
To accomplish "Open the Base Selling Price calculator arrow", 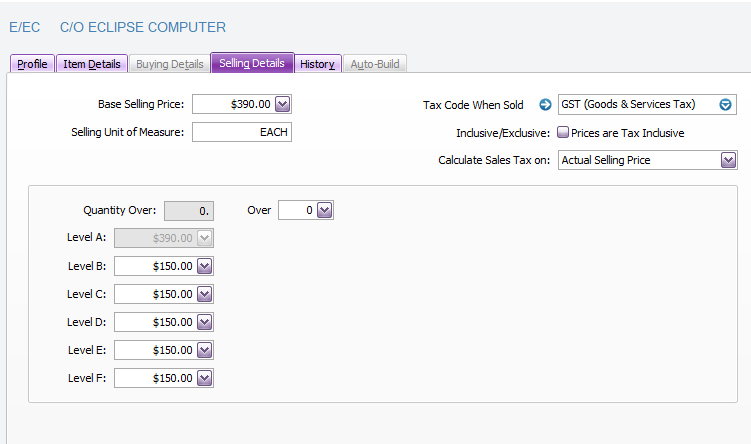I will click(282, 104).
